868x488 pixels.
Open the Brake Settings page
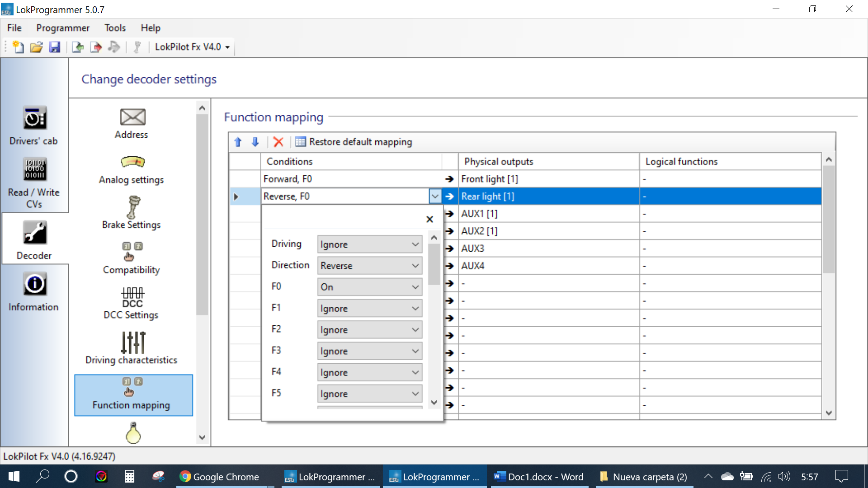(x=132, y=213)
